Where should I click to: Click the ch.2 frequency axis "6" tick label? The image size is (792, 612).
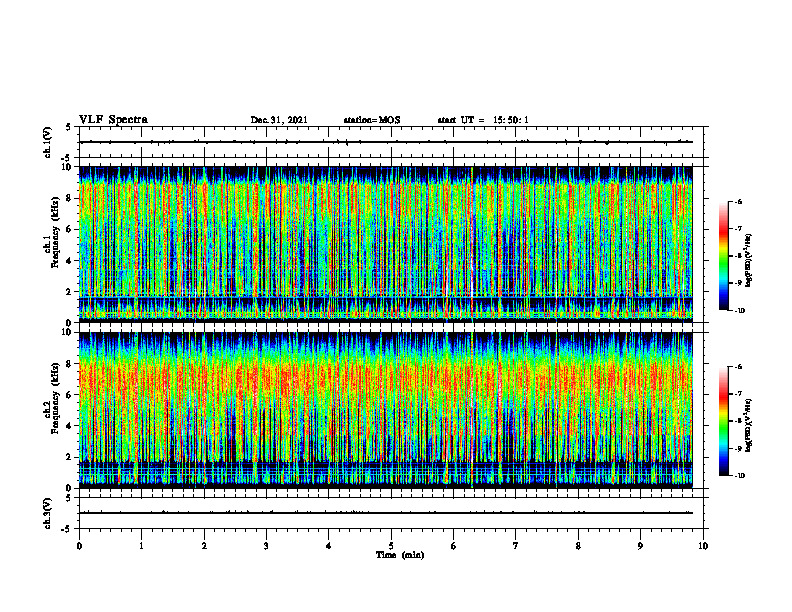pyautogui.click(x=70, y=395)
